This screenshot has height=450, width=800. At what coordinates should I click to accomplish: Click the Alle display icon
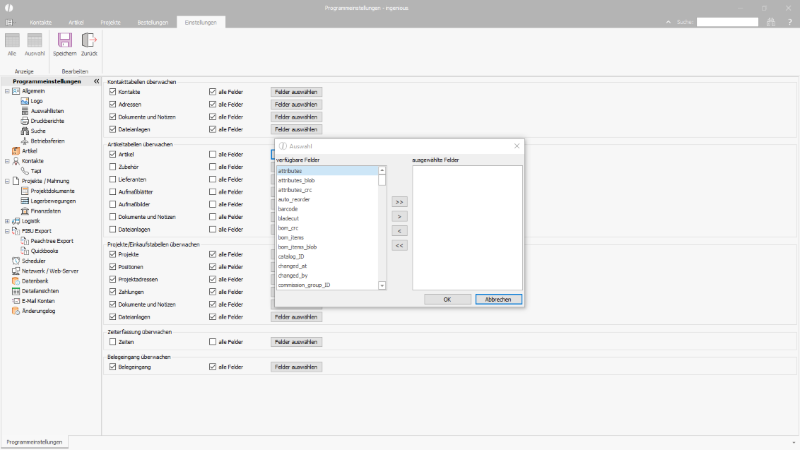(12, 40)
